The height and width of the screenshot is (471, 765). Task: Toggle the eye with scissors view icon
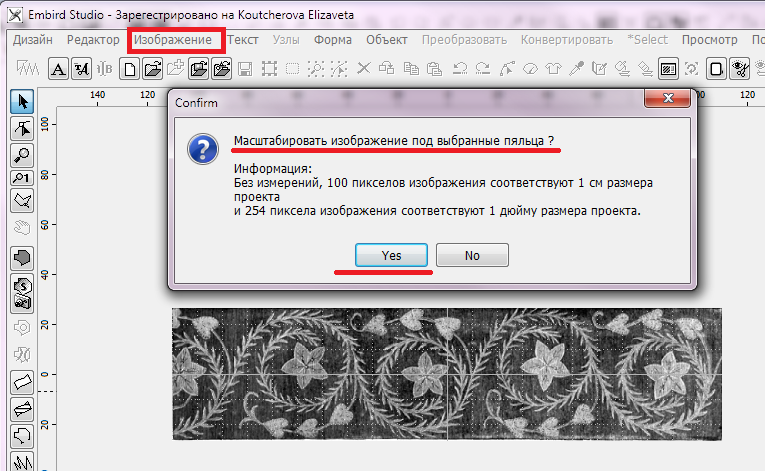740,69
